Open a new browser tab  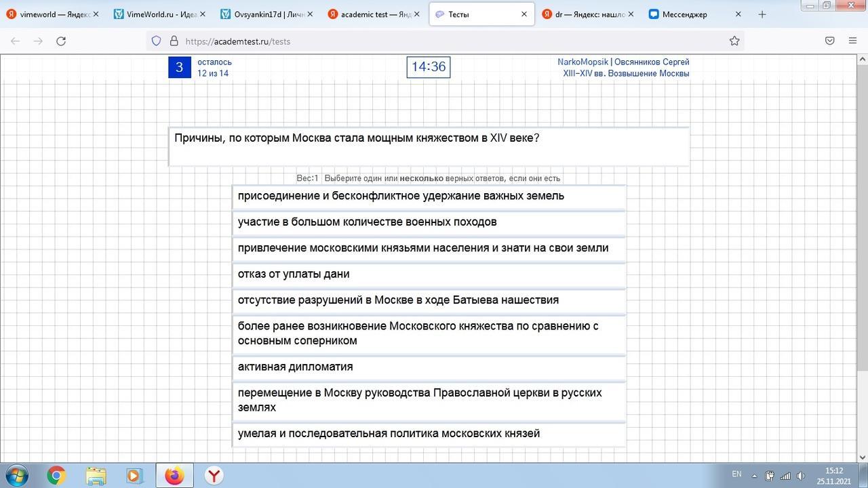[x=762, y=14]
